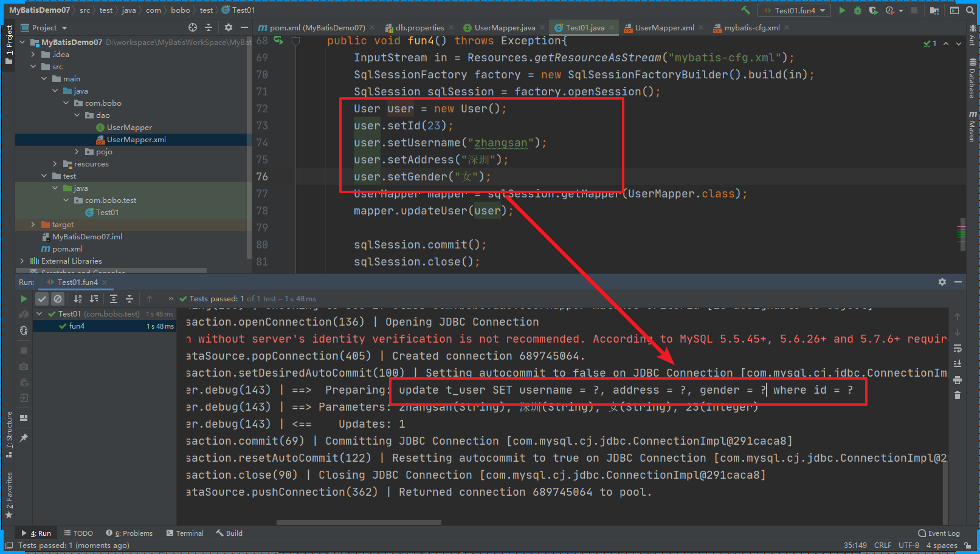Screen dimensions: 980x554
Task: Expand the target folder
Action: point(33,225)
